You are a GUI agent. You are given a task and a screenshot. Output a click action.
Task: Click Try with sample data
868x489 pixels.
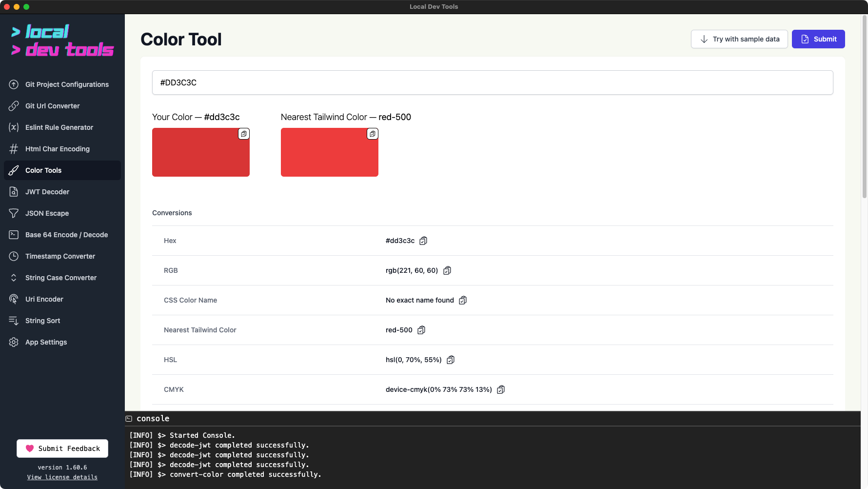click(739, 39)
